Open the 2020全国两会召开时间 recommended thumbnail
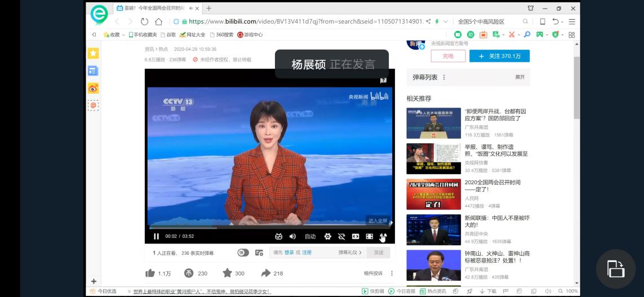644x297 pixels. 434,194
